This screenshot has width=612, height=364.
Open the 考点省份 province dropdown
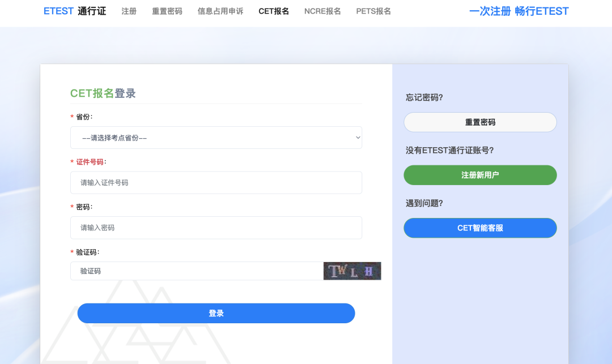216,137
